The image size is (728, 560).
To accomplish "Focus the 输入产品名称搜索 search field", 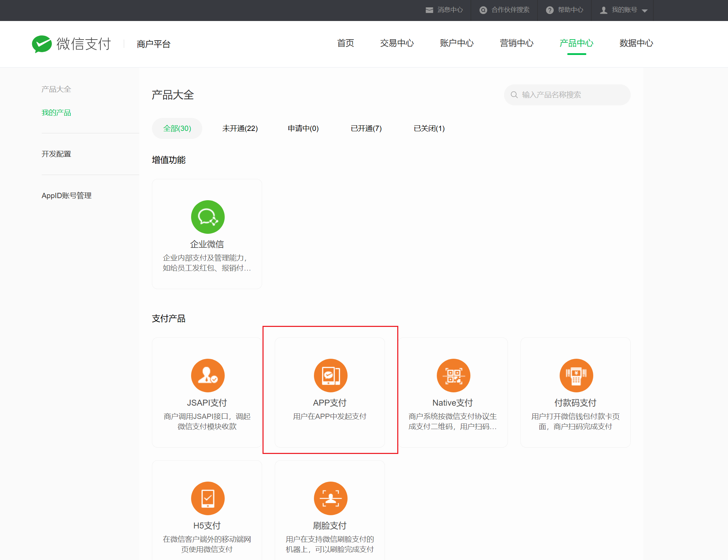I will click(x=567, y=95).
